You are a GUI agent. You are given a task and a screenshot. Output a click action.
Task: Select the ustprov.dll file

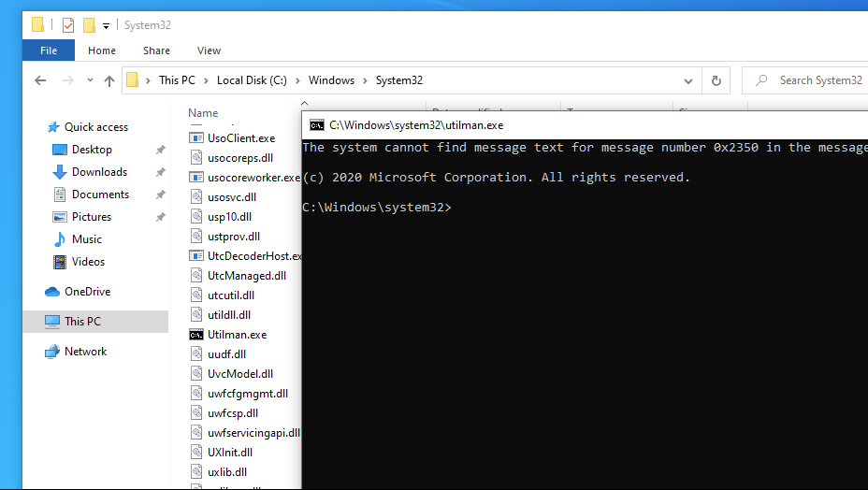(234, 237)
